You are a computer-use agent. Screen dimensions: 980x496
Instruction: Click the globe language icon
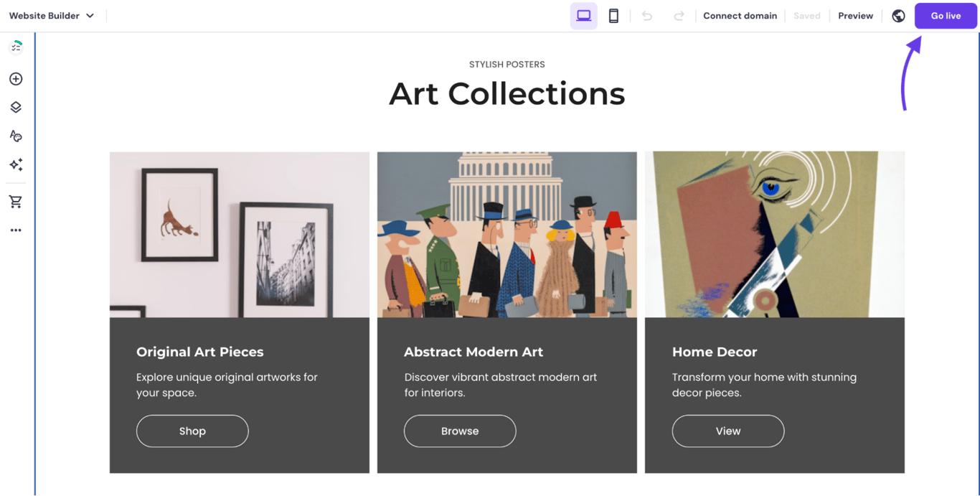coord(898,15)
